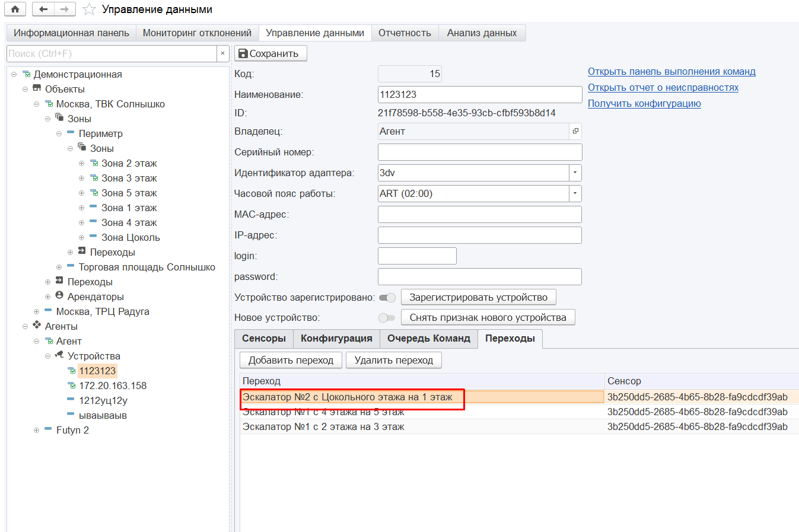The image size is (799, 532).
Task: Click the icon beside device 172.20.163.158
Action: point(72,386)
